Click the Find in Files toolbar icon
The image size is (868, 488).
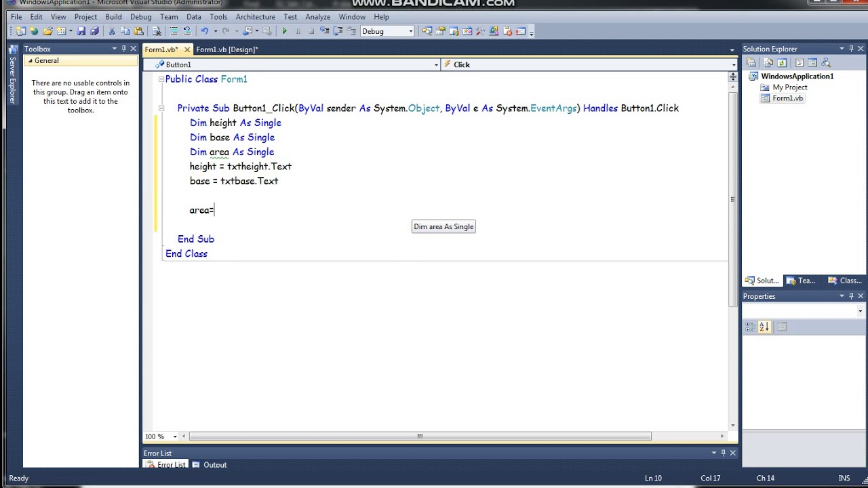[157, 31]
